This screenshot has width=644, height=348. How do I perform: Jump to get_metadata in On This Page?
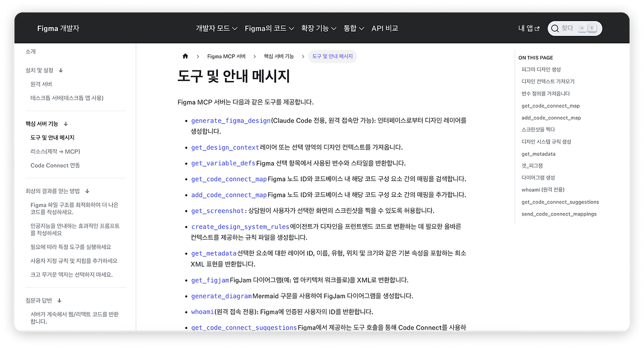point(538,154)
